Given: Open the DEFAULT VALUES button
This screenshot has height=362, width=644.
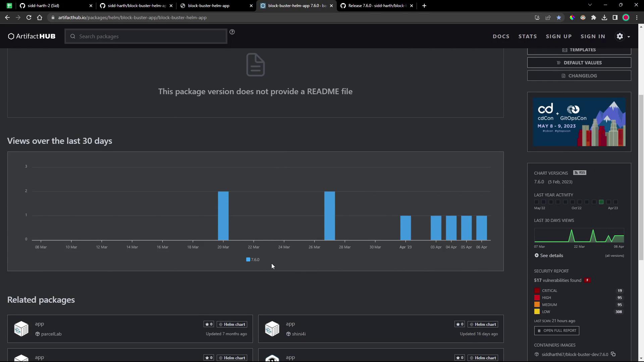Looking at the screenshot, I should (579, 63).
